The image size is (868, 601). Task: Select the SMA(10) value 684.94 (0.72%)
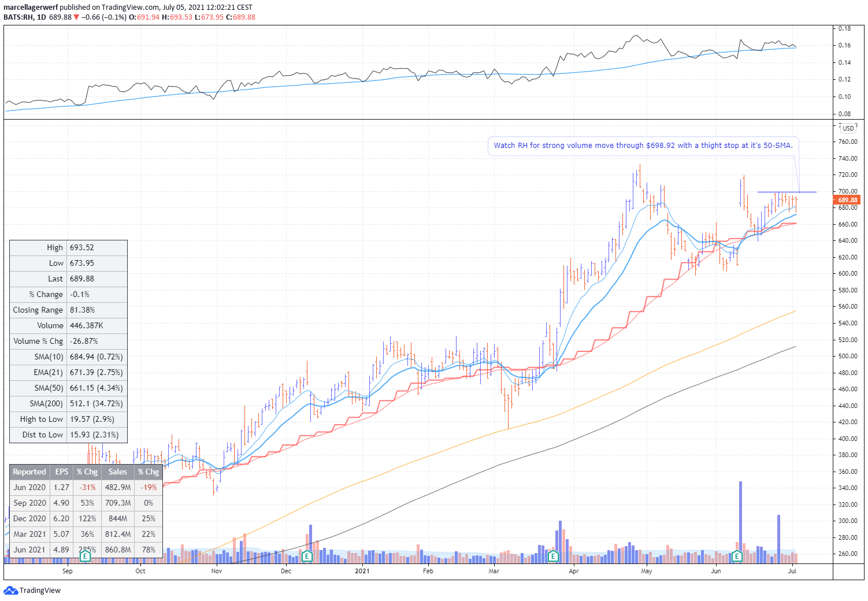point(97,357)
